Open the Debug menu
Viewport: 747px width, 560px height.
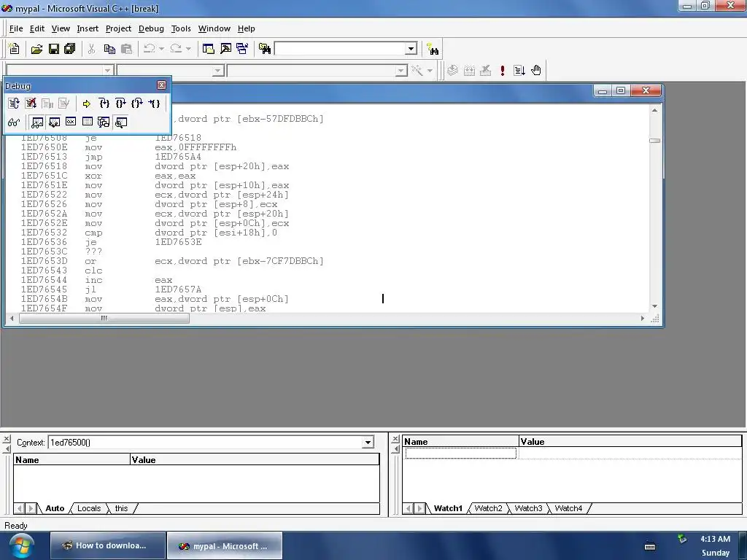click(x=151, y=28)
